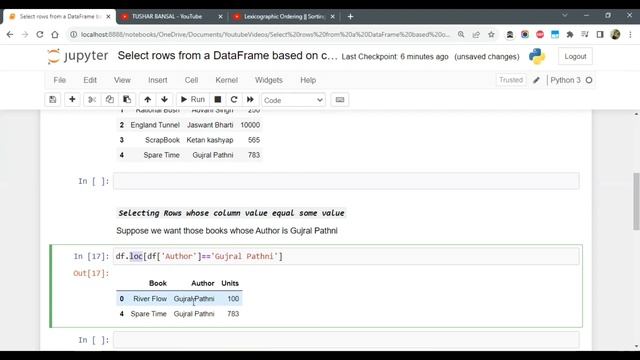The height and width of the screenshot is (360, 640).
Task: Click the Jupyter logo
Action: (78, 56)
